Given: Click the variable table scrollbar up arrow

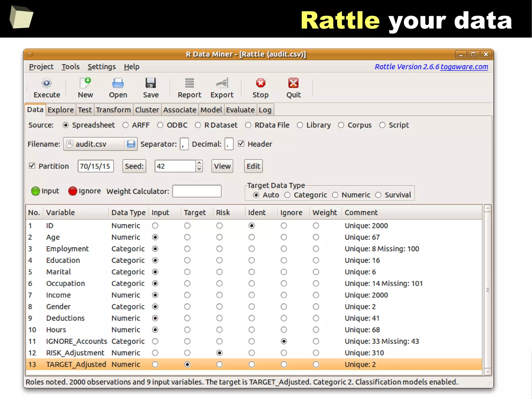Looking at the screenshot, I should (488, 208).
